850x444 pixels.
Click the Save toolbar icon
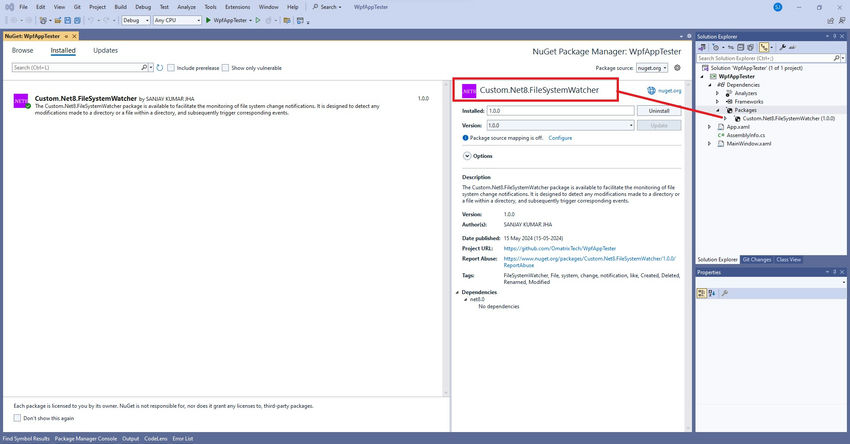pos(67,21)
